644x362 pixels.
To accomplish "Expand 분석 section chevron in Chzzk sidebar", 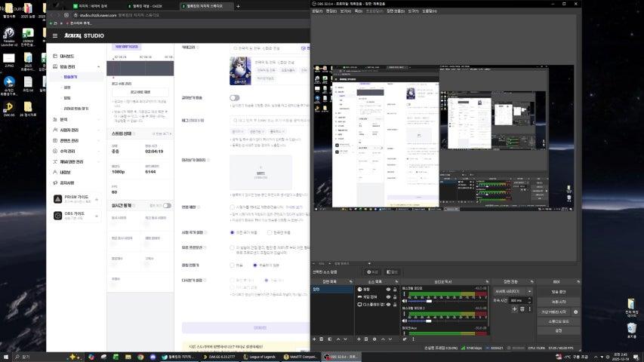I will coord(99,119).
